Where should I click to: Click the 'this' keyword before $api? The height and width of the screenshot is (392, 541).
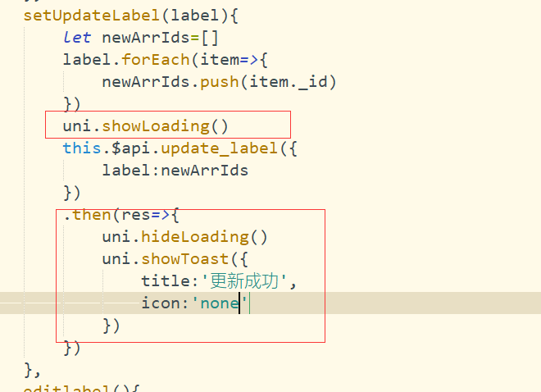coord(82,148)
